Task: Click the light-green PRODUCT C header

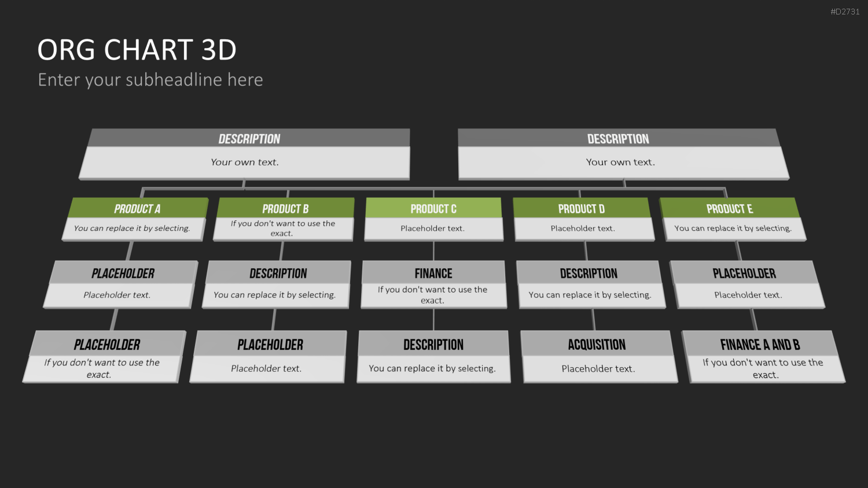Action: tap(433, 209)
